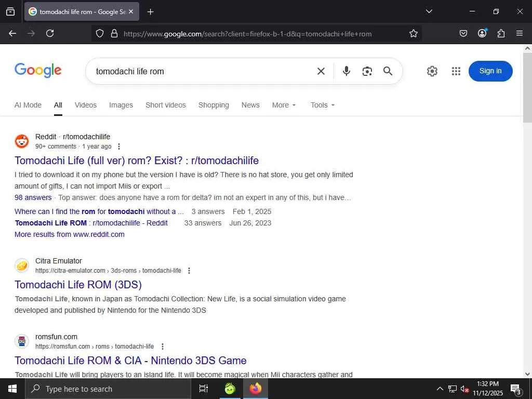Switch to Videos tab
The image size is (532, 399).
click(86, 105)
